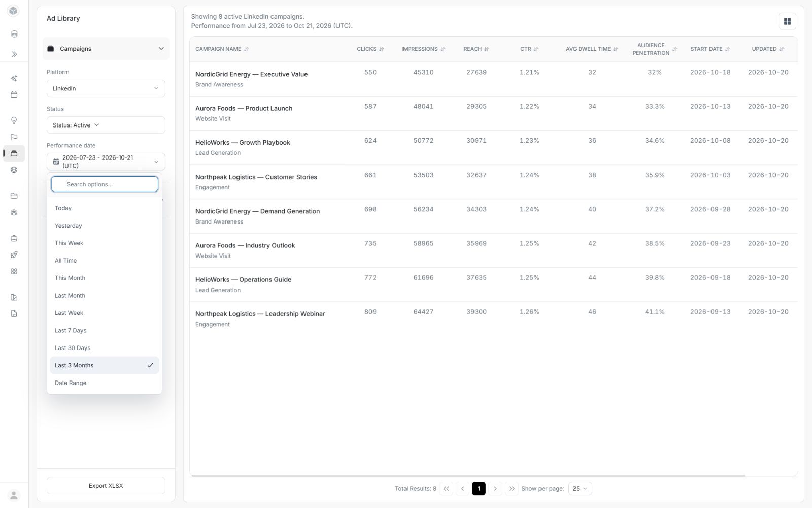
Task: Open the globe icon in the sidebar
Action: click(x=14, y=170)
